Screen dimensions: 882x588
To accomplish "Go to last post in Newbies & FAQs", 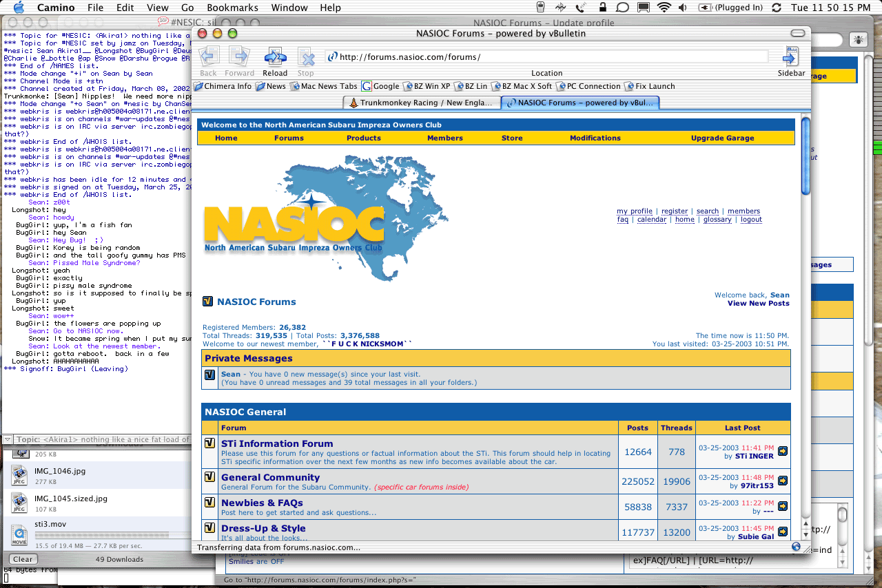I will 783,506.
